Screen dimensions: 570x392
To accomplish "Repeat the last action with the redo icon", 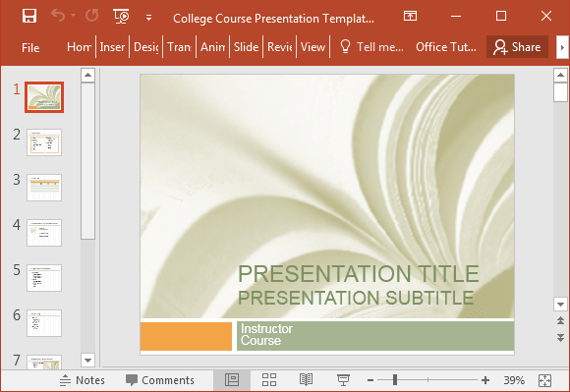I will point(92,16).
